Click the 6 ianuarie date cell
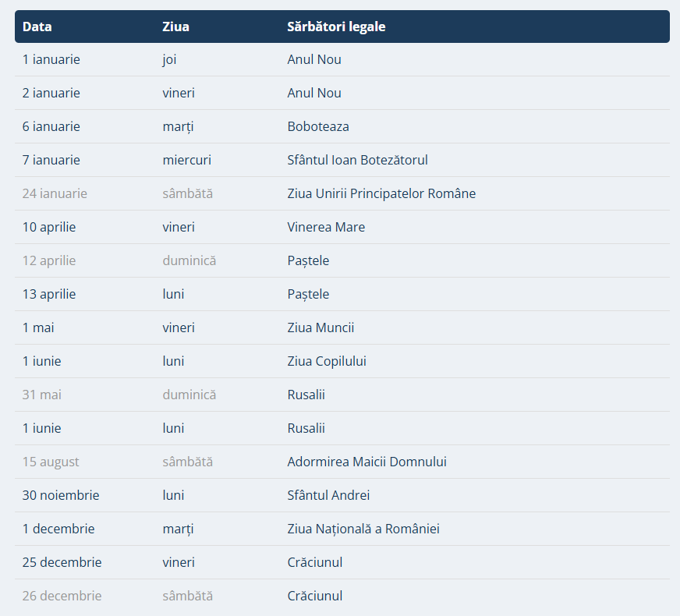This screenshot has height=616, width=680. coord(51,126)
